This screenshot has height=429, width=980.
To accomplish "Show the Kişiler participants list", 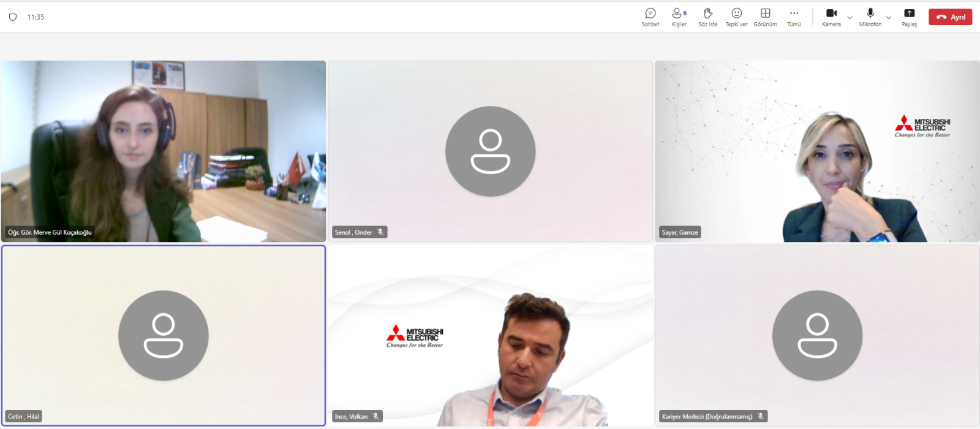I will (679, 17).
